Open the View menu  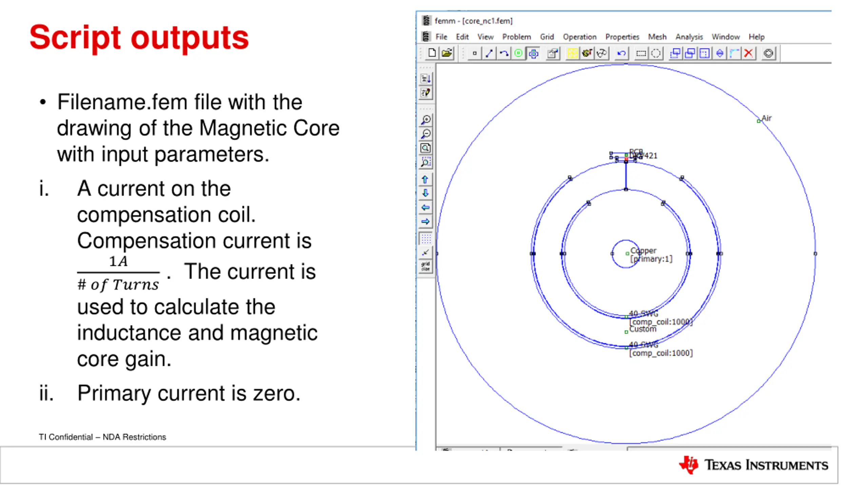(x=485, y=37)
